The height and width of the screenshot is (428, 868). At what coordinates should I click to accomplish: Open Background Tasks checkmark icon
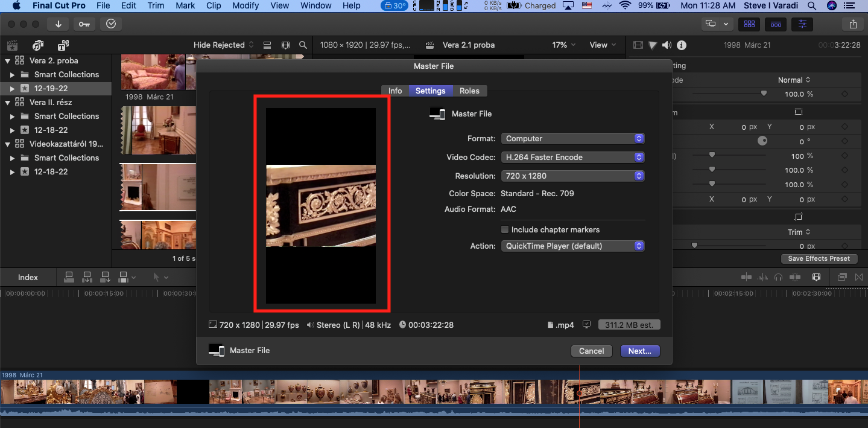pos(111,24)
